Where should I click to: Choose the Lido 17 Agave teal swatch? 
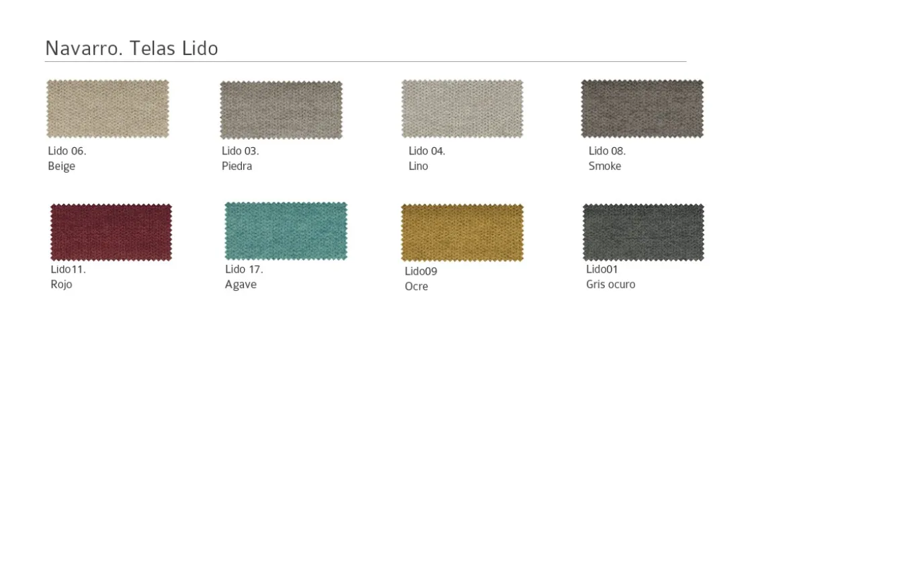click(x=286, y=231)
